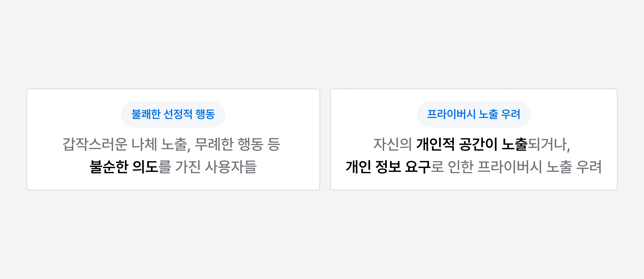Click the word 노출 inside right pill
Screen dimensions: 644x279
[x=488, y=114]
